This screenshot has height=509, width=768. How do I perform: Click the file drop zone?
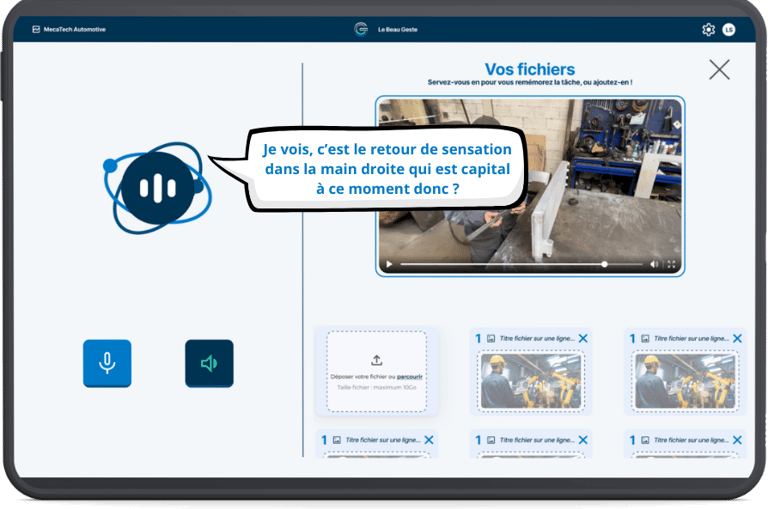pos(376,371)
